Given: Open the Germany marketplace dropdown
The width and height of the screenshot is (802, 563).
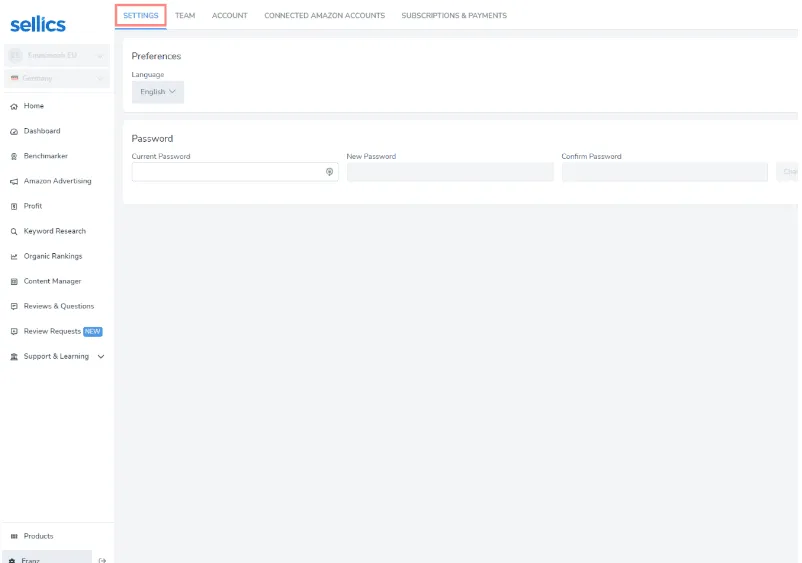Looking at the screenshot, I should coord(57,78).
